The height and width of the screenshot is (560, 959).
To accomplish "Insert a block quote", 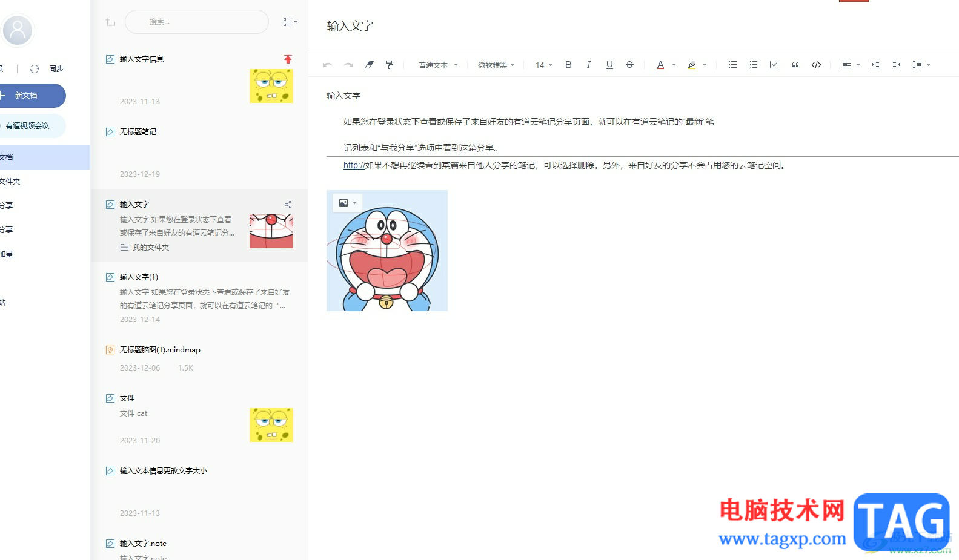I will pyautogui.click(x=795, y=65).
